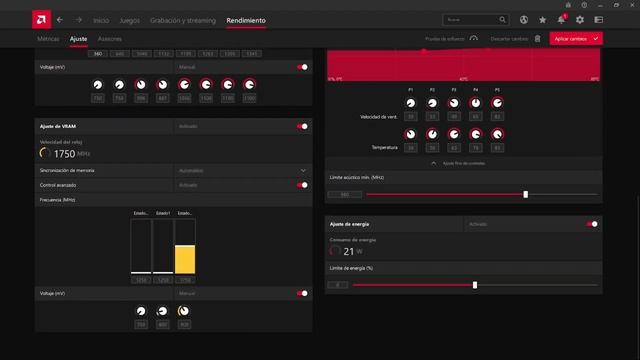
Task: Click the Límite acústico slider handle
Action: point(526,194)
